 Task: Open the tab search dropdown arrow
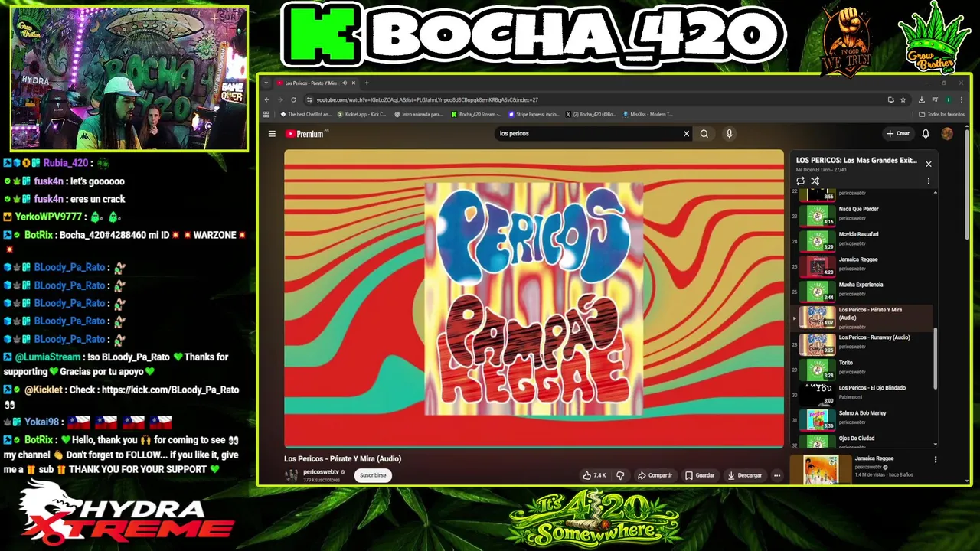point(266,83)
